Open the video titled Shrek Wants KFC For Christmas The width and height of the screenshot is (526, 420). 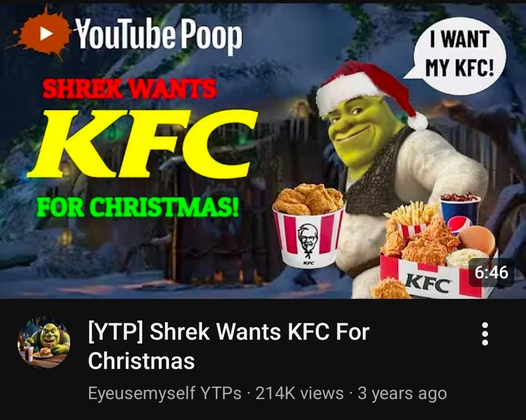[x=228, y=346]
